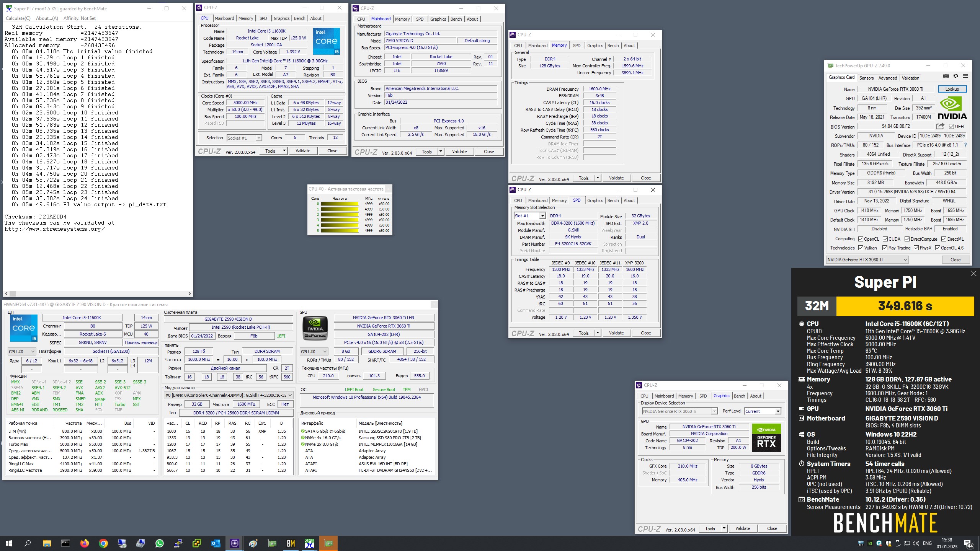Toggle the DirectCompute checkbox
Viewport: 980px width, 551px height.
[x=907, y=239]
